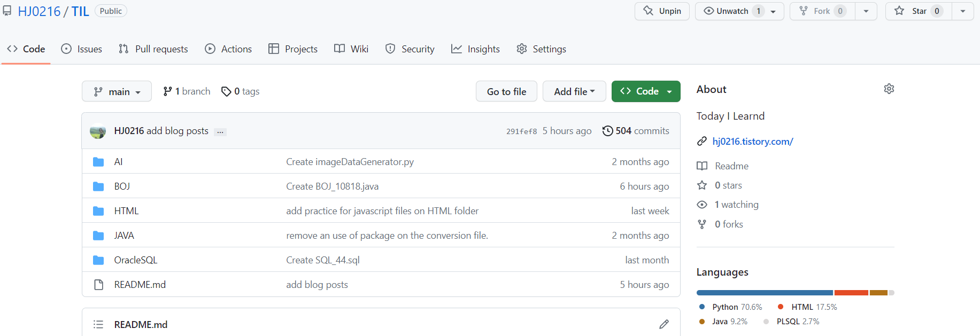Open commit 'Create BOJ_10818.java'
Image resolution: width=980 pixels, height=336 pixels.
point(332,186)
